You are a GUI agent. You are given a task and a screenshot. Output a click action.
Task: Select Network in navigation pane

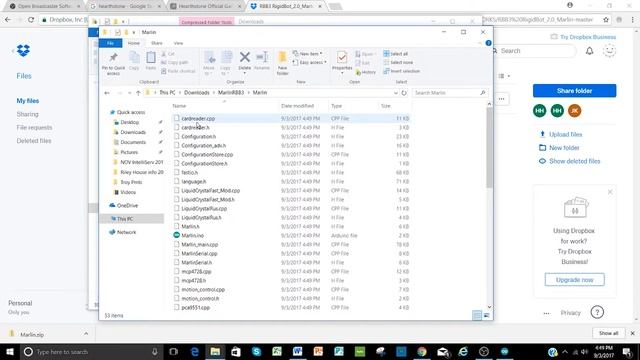point(126,232)
